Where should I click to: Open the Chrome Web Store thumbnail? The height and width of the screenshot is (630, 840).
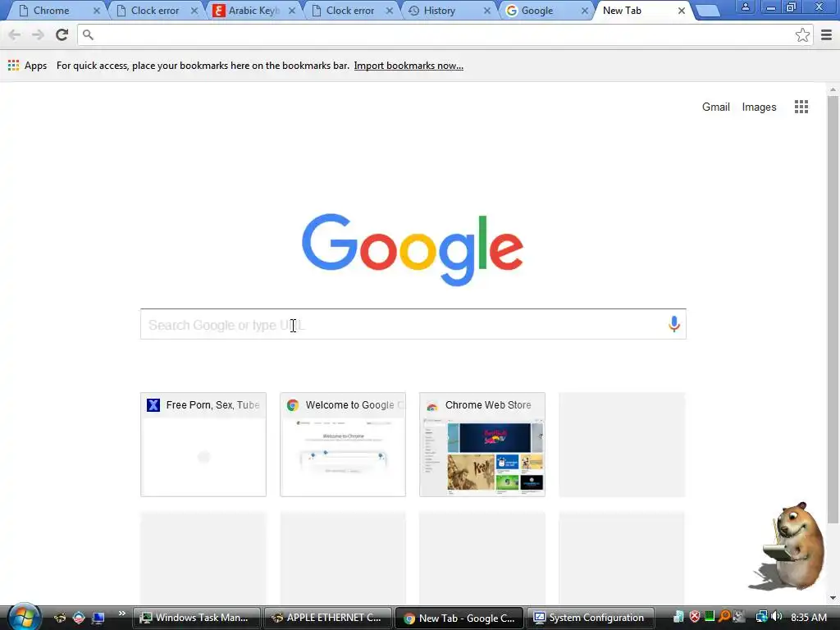tap(482, 444)
